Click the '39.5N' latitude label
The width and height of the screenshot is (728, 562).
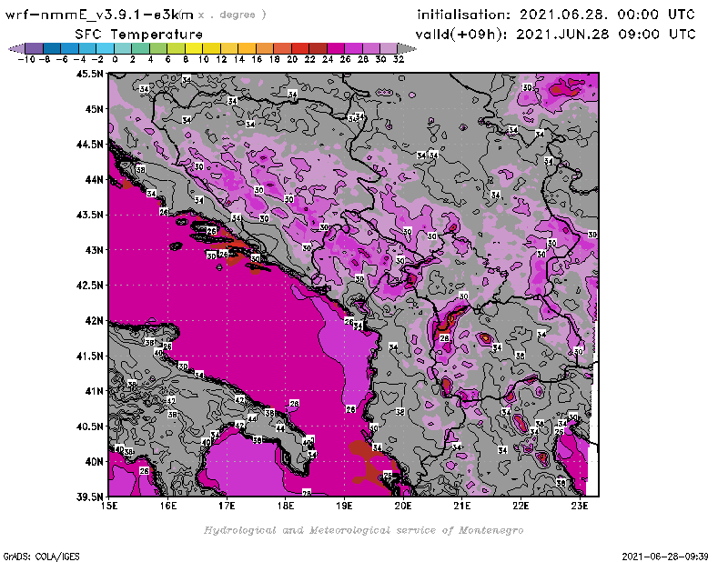pos(89,497)
